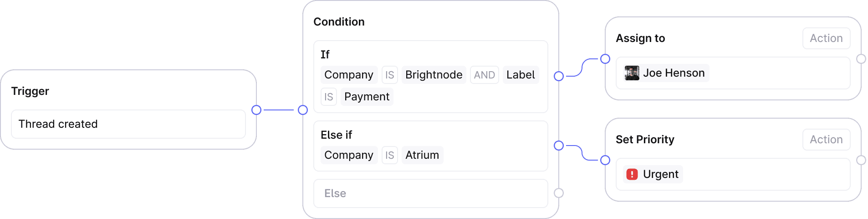This screenshot has width=868, height=219.
Task: Click the Assign to node input connector
Action: tap(605, 59)
